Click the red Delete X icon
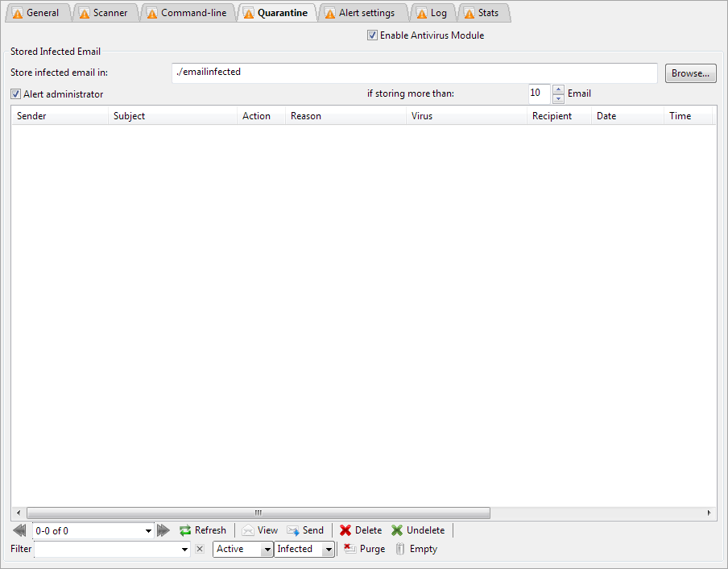Image resolution: width=728 pixels, height=569 pixels. (345, 530)
